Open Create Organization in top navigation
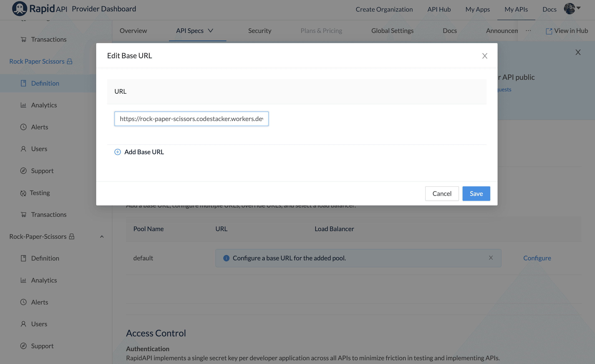Image resolution: width=595 pixels, height=364 pixels. click(x=384, y=9)
